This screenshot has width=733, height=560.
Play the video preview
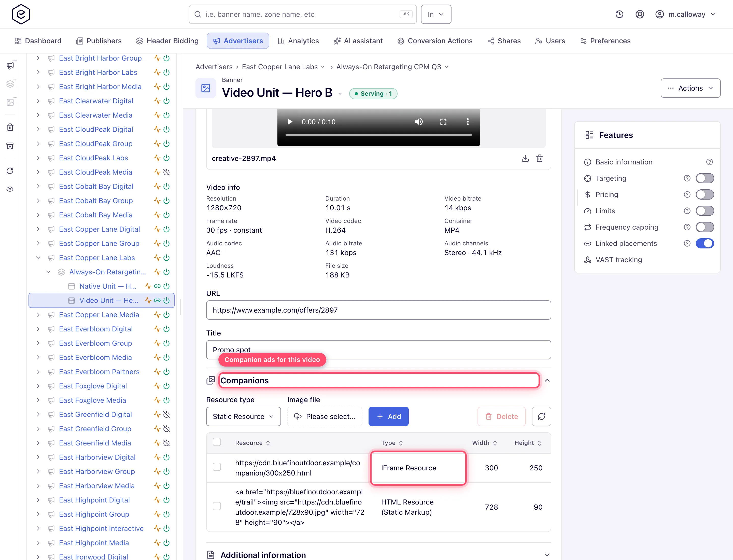coord(290,122)
